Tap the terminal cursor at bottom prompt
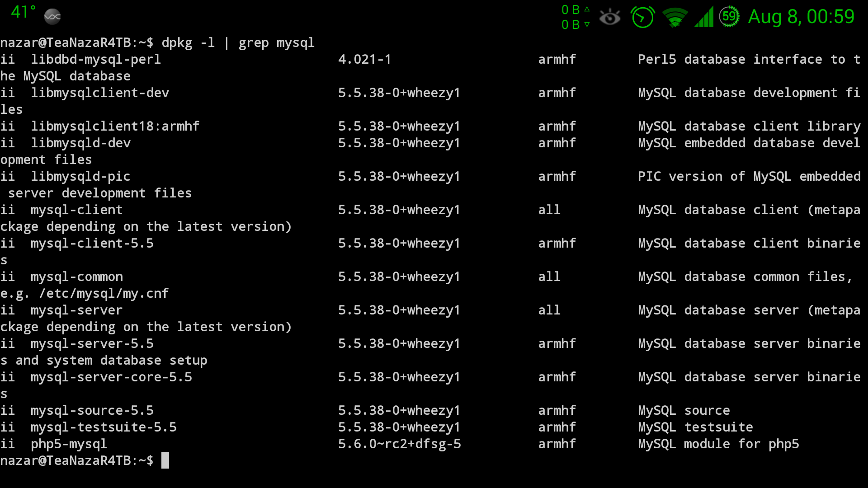This screenshot has width=868, height=488. (165, 460)
